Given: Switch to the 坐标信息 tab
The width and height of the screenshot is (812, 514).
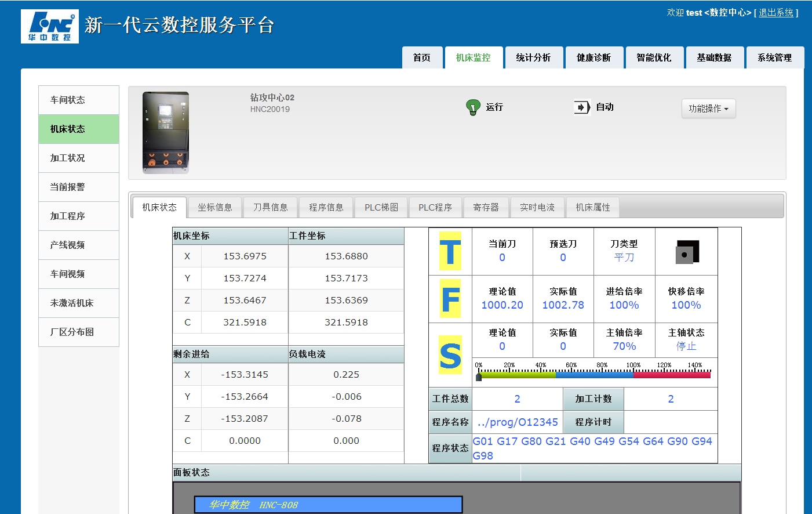Looking at the screenshot, I should coord(215,207).
